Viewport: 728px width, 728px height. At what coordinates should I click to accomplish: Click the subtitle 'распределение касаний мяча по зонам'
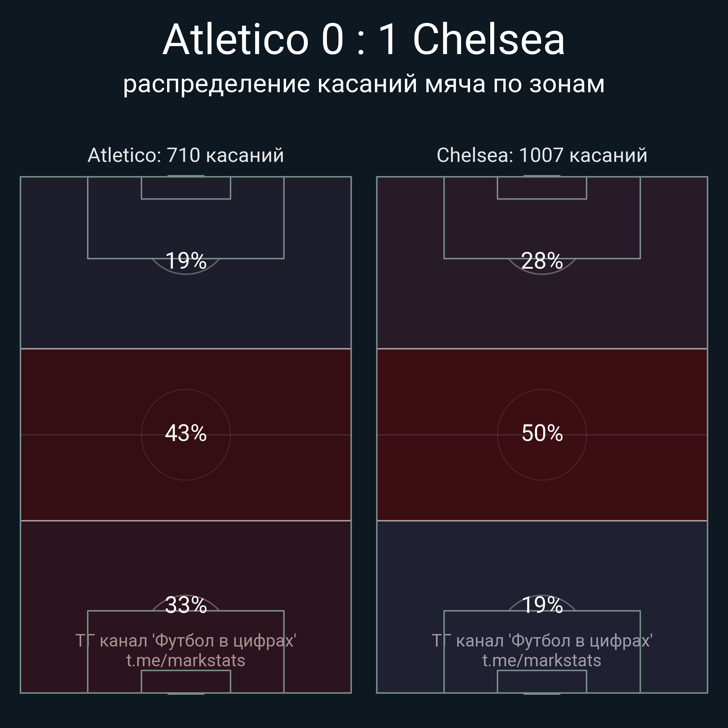click(x=364, y=84)
